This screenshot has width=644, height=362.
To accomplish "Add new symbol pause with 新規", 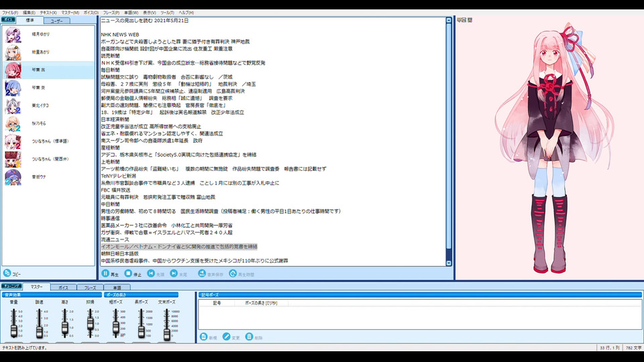I will 203,337.
